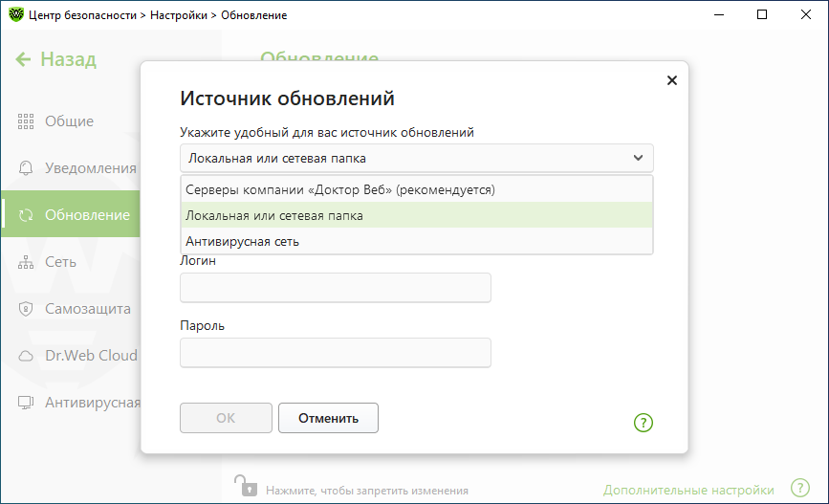Click the Логин input field
Screen dimensions: 829x504
(x=336, y=288)
